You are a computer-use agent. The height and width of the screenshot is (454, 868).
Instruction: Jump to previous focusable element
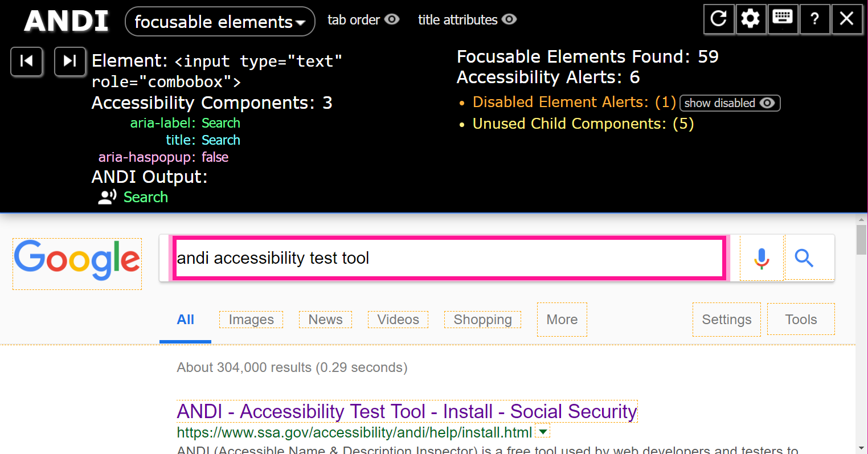(27, 61)
